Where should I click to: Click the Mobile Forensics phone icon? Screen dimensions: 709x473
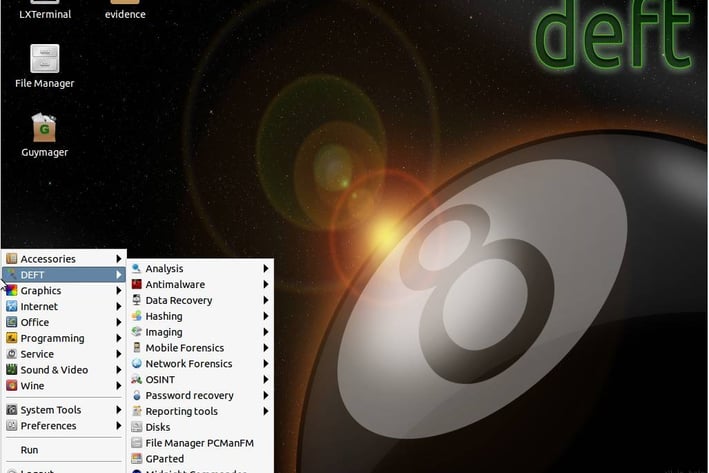pyautogui.click(x=137, y=348)
